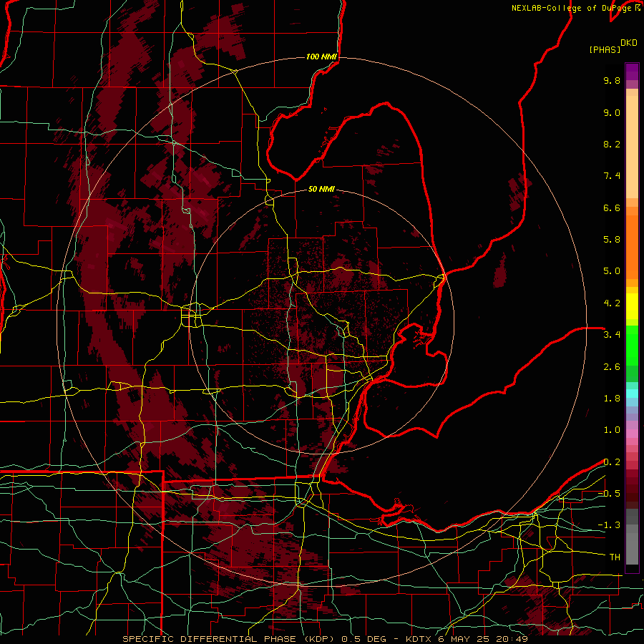The width and height of the screenshot is (644, 644).
Task: Select the 1.8 legend scale value
Action: pos(612,399)
